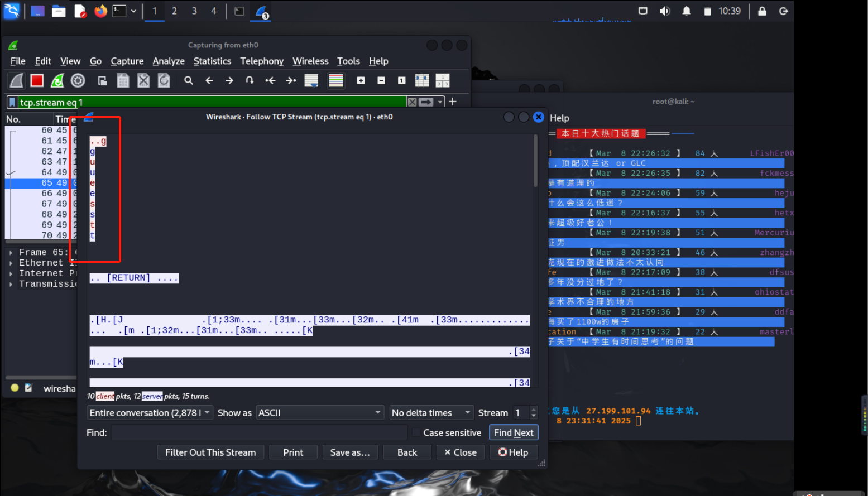Click the expert info status circle
868x496 pixels.
(15, 388)
